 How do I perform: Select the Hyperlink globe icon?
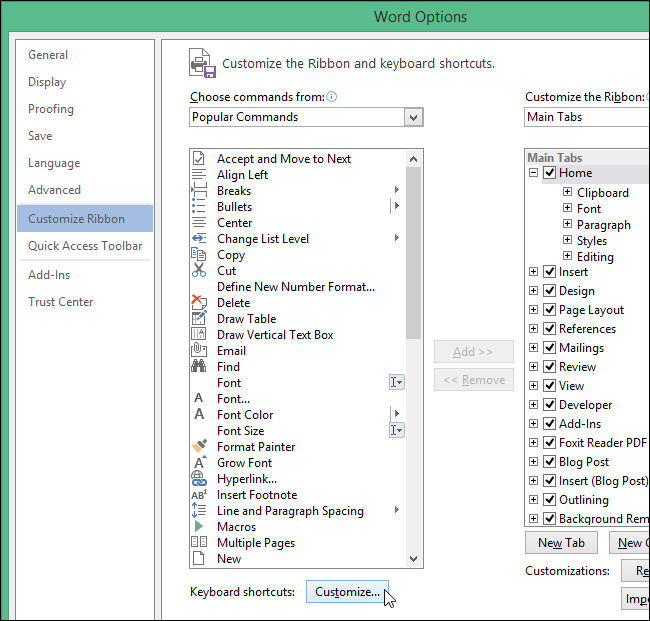click(198, 478)
